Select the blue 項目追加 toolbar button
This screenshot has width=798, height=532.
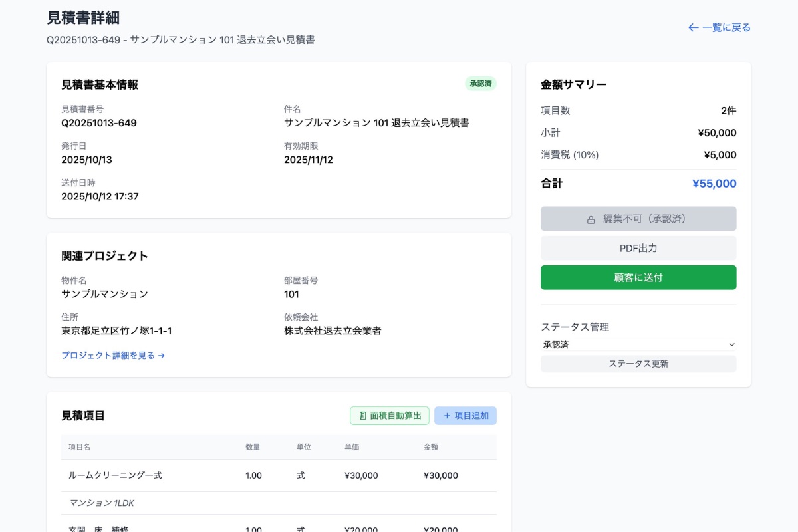465,415
